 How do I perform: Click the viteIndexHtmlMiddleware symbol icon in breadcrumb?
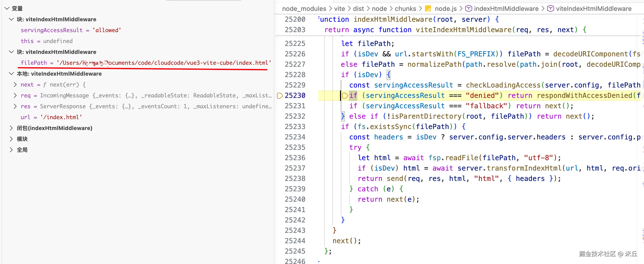551,9
